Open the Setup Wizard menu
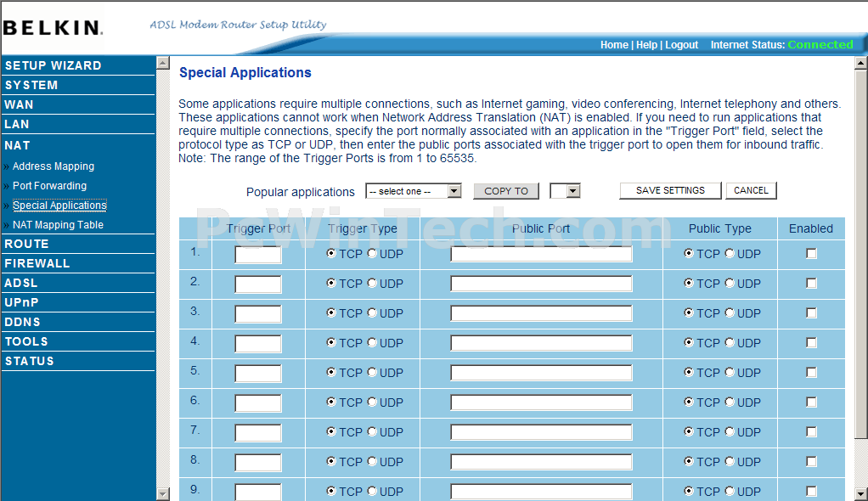Image resolution: width=868 pixels, height=501 pixels. (54, 65)
